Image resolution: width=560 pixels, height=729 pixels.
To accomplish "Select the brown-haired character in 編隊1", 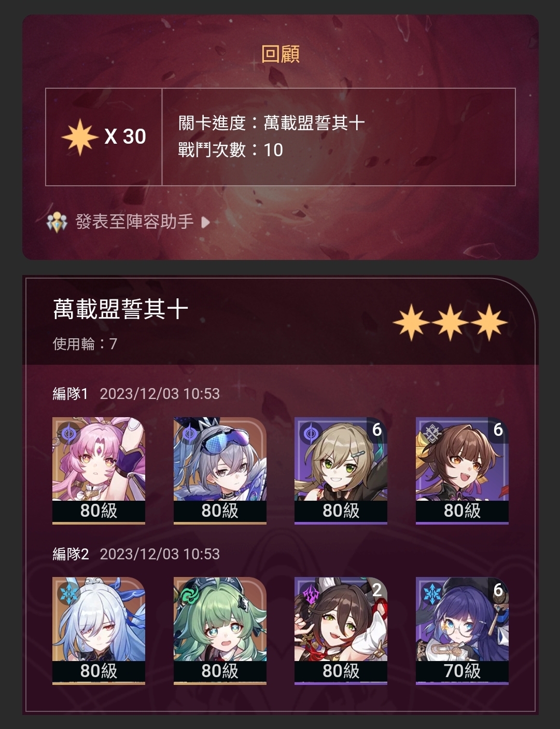I will pos(462,471).
